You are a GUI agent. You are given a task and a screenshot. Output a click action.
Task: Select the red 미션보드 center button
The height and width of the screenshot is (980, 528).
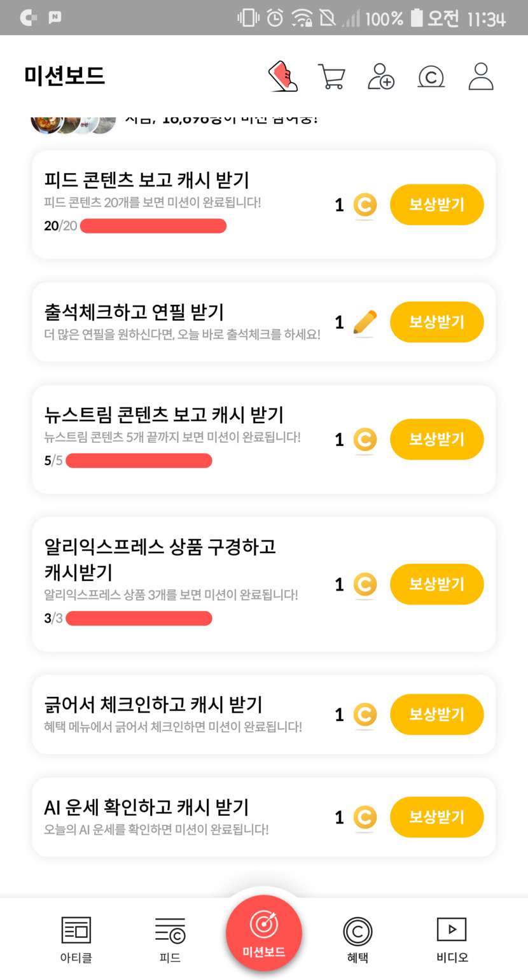coord(264,933)
